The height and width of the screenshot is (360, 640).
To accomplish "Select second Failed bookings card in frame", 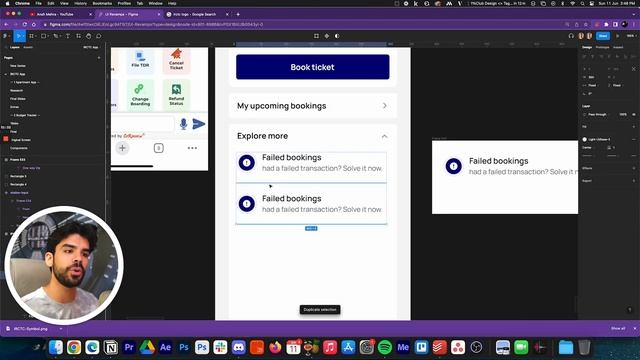I will (311, 204).
